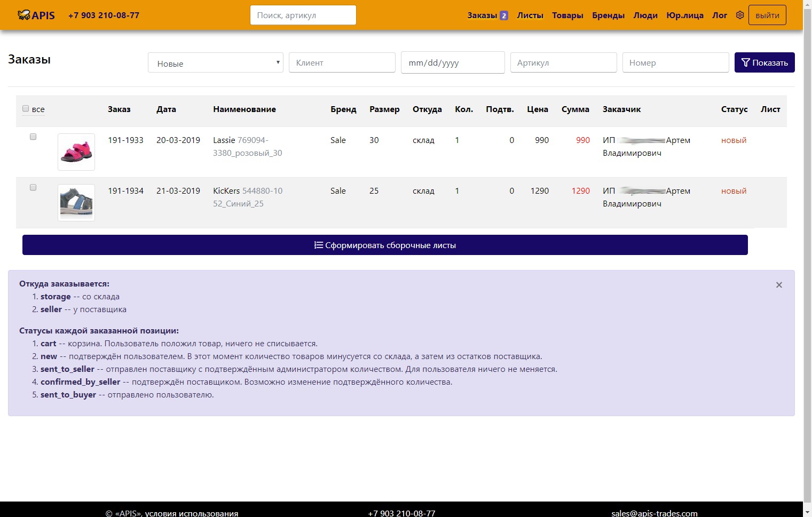Click the header phone number +7 903 210-08-77

coord(104,15)
